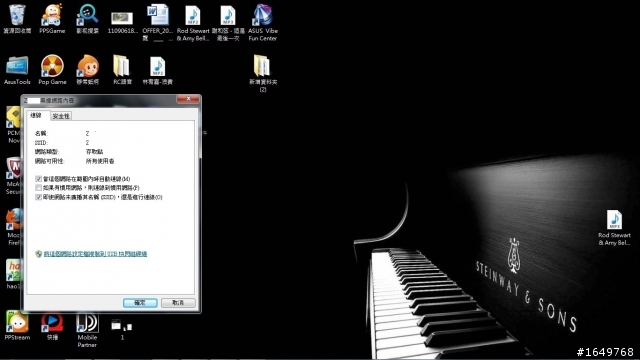640x360 pixels.
Task: Click the Cancel button in the dialog
Action: (x=178, y=303)
